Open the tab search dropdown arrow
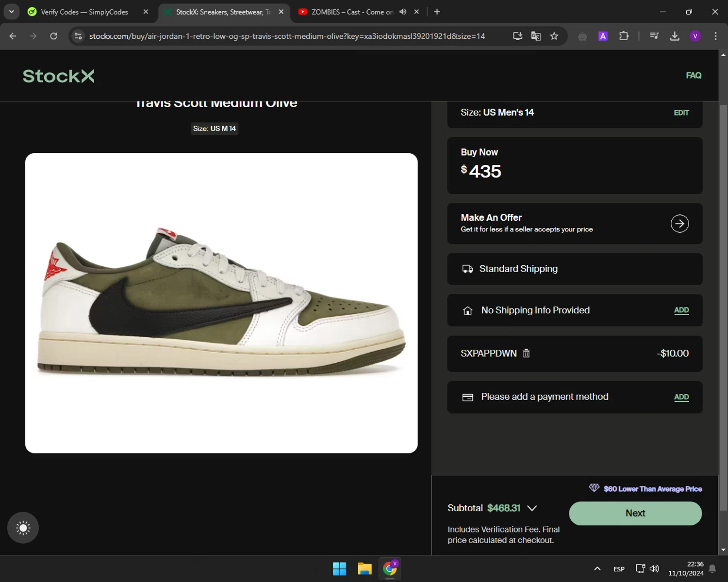The height and width of the screenshot is (582, 728). coord(11,12)
